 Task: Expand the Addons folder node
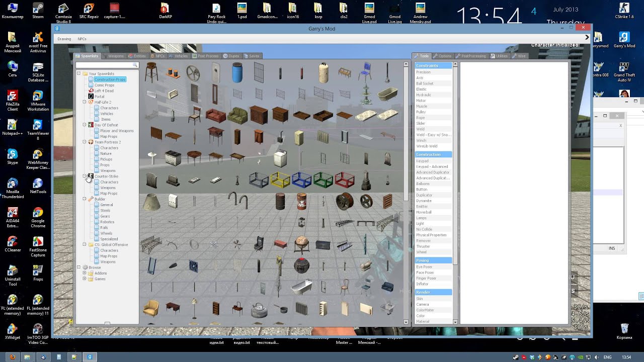pyautogui.click(x=85, y=273)
